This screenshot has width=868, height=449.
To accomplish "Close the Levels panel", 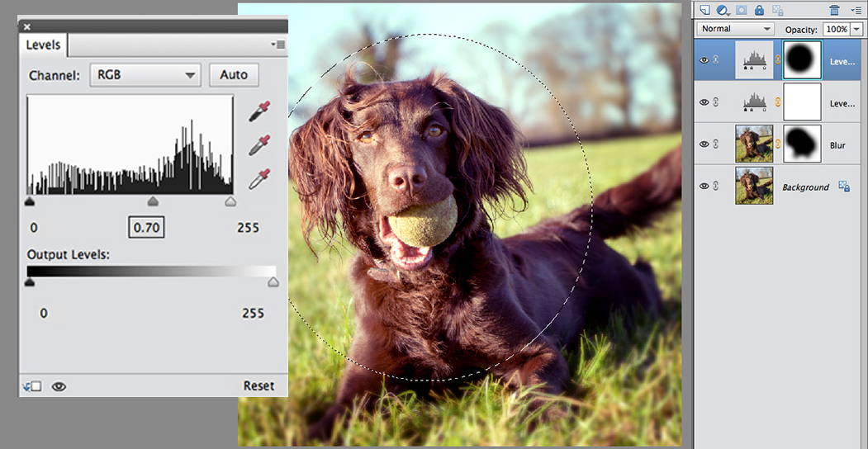I will click(27, 26).
